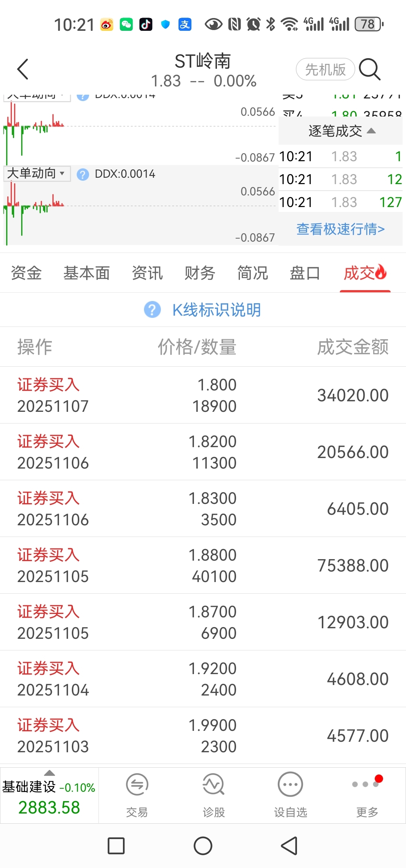406x868 pixels.
Task: Open the 大单动向 indicator dropdown
Action: 36,174
